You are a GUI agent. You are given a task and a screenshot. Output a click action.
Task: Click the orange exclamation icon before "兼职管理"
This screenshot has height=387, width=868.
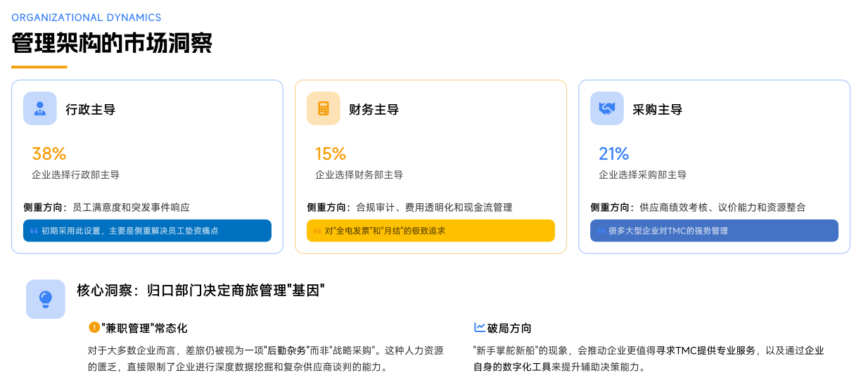[94, 327]
